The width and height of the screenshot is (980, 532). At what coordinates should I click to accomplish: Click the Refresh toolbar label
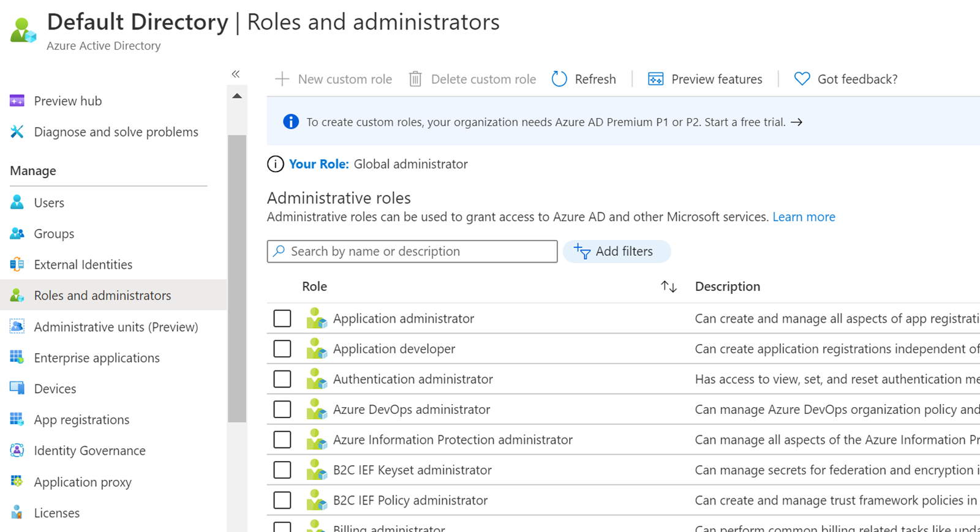pyautogui.click(x=595, y=79)
